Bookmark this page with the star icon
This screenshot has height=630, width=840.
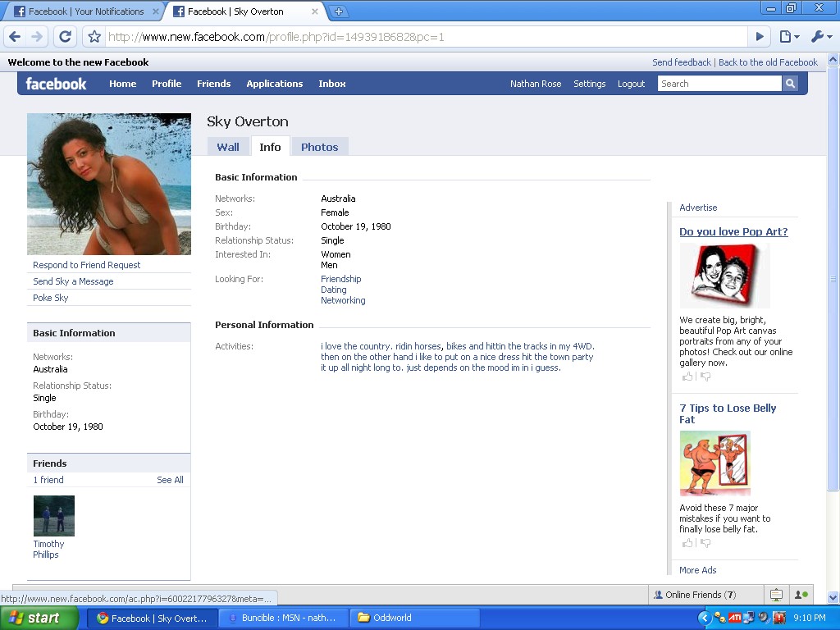pos(94,36)
